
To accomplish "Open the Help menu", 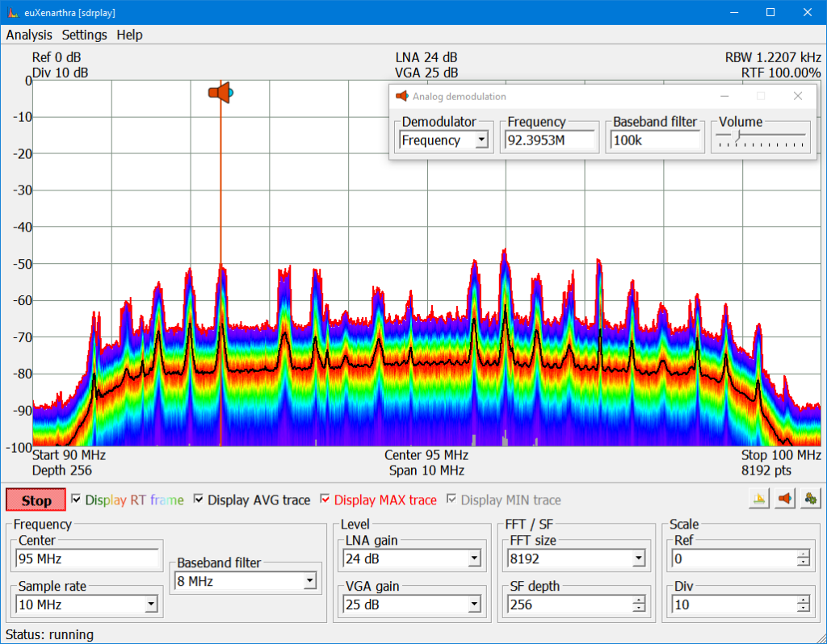I will (x=130, y=35).
